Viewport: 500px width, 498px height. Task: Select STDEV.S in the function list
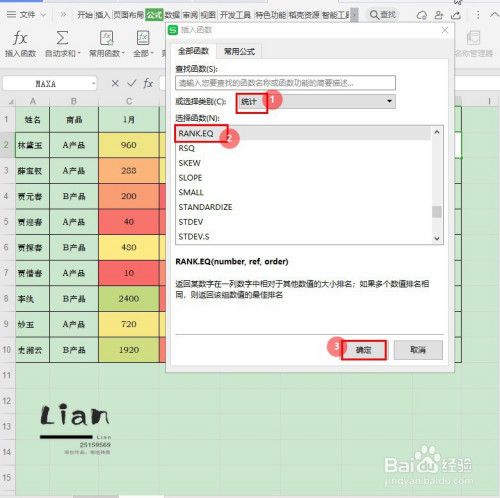[303, 236]
